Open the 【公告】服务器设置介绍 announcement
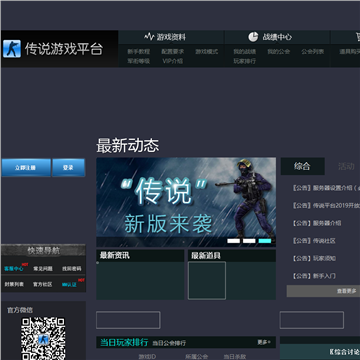This screenshot has height=360, width=360. click(325, 188)
